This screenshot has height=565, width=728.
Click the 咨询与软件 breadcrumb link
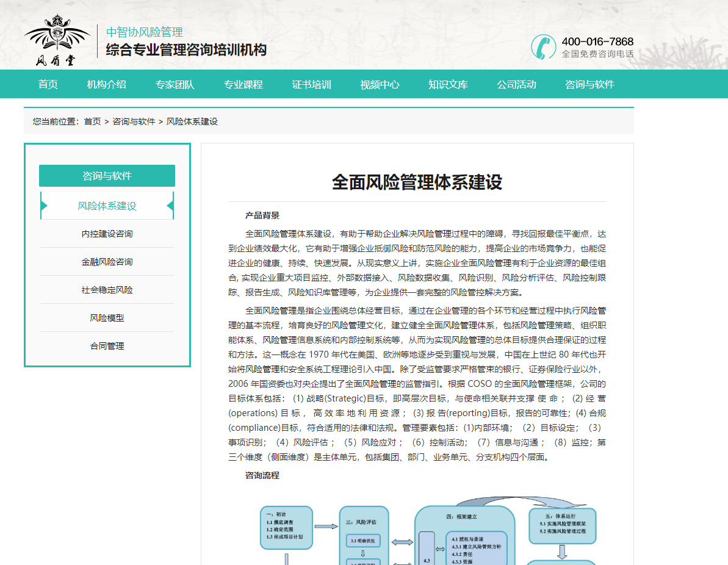pyautogui.click(x=134, y=121)
